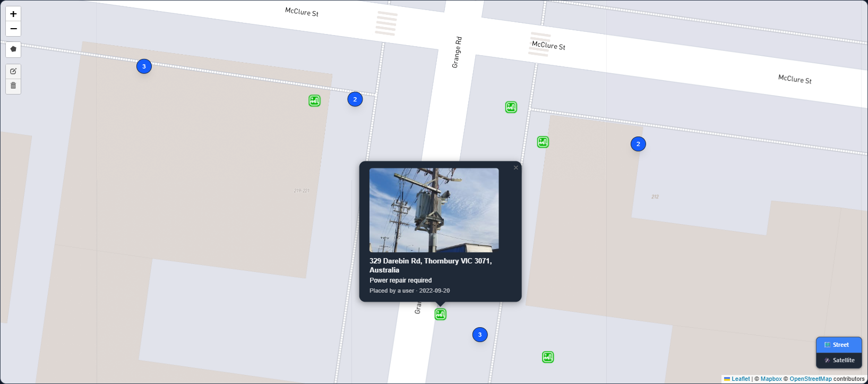Click the delete layers trash icon
The width and height of the screenshot is (868, 384).
coord(13,86)
